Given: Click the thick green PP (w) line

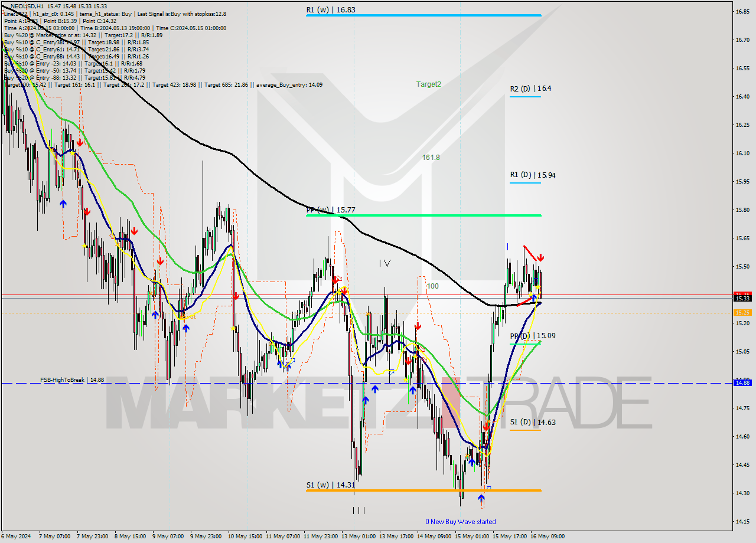Looking at the screenshot, I should (423, 215).
